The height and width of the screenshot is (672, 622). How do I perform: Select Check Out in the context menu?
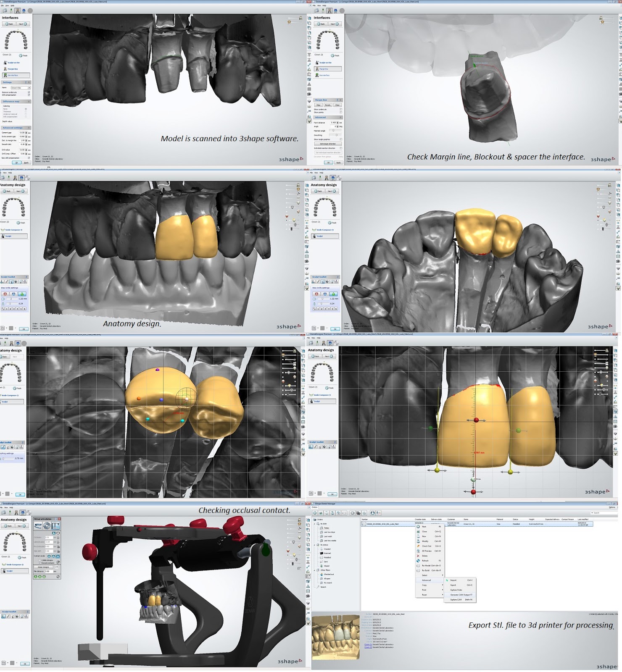pyautogui.click(x=429, y=546)
